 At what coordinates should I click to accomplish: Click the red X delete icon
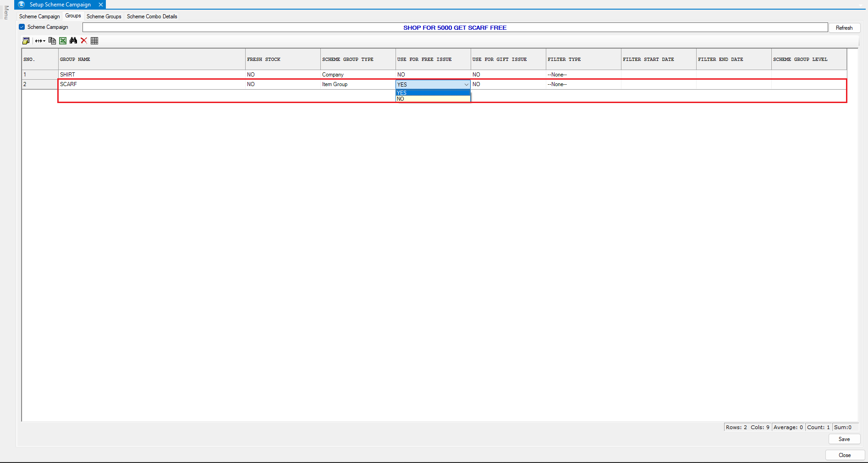tap(84, 41)
